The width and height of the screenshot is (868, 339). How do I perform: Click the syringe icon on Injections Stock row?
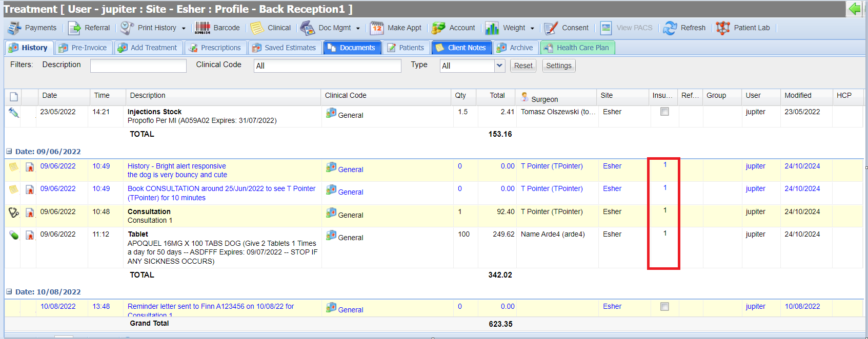(14, 112)
